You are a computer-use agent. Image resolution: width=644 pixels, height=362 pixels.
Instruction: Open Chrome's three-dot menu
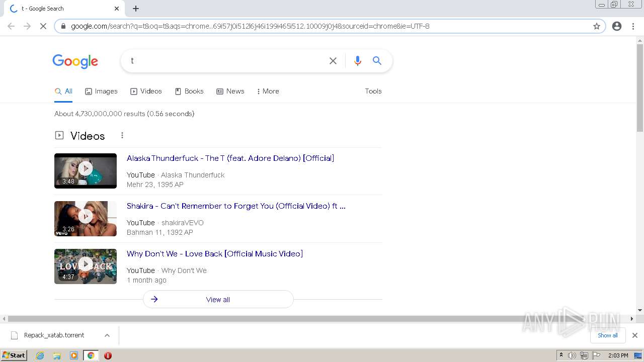point(633,26)
